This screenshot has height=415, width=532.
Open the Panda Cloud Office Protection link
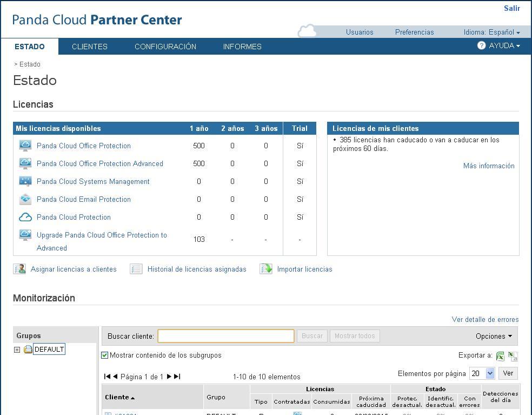coord(84,146)
